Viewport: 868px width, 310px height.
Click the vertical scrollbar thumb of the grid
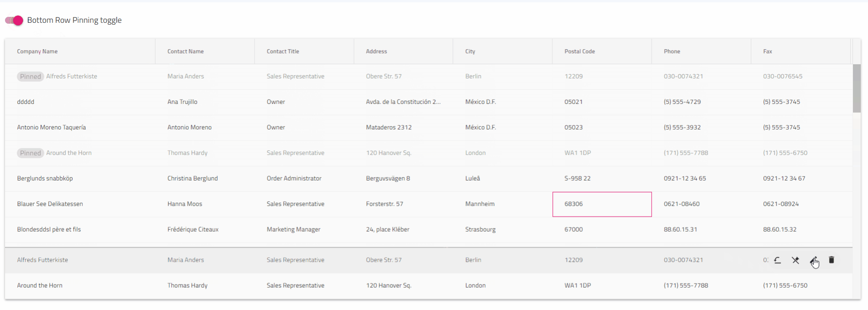click(857, 88)
